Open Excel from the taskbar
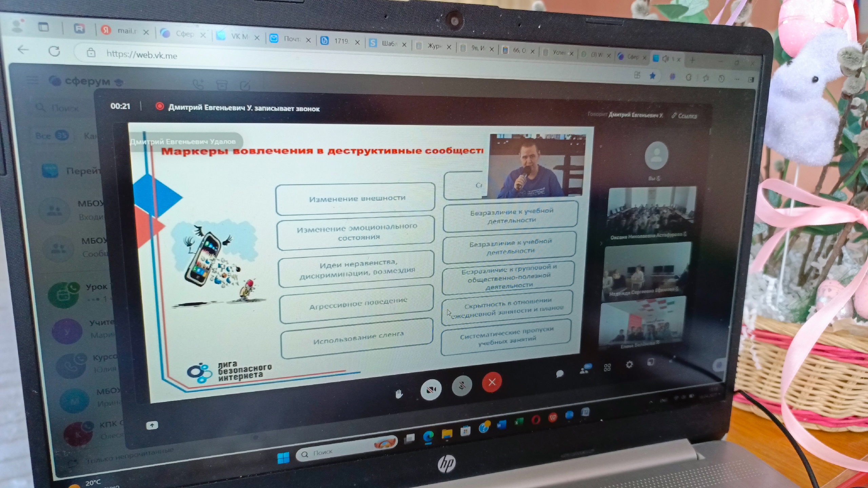 pos(519,422)
